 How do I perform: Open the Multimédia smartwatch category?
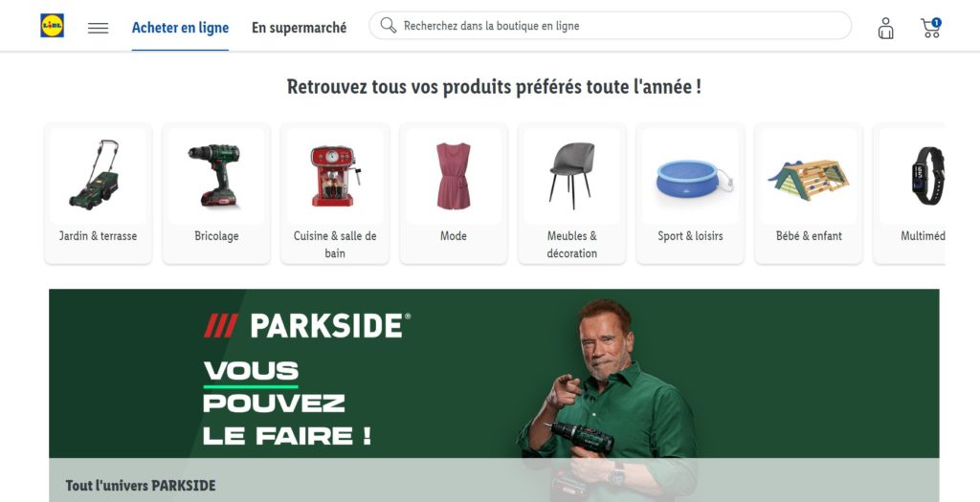(x=909, y=193)
